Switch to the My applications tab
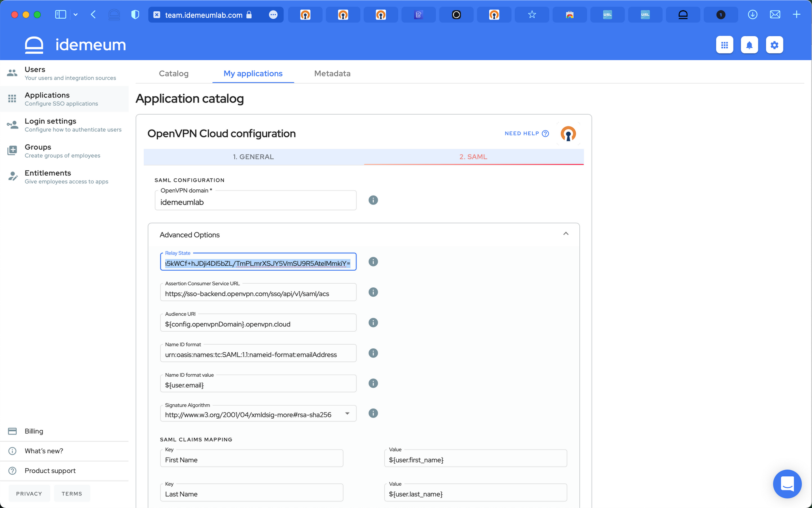Screen dimensions: 812x508 click(x=253, y=74)
